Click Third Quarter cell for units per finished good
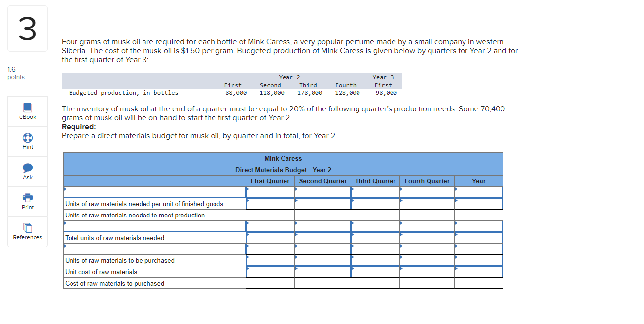This screenshot has width=644, height=324. [x=375, y=204]
